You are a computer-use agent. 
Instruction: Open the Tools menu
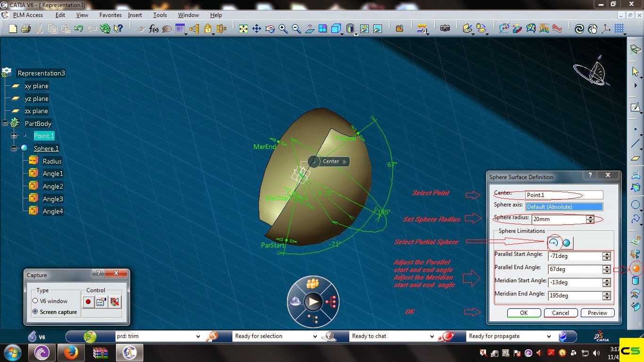point(160,15)
